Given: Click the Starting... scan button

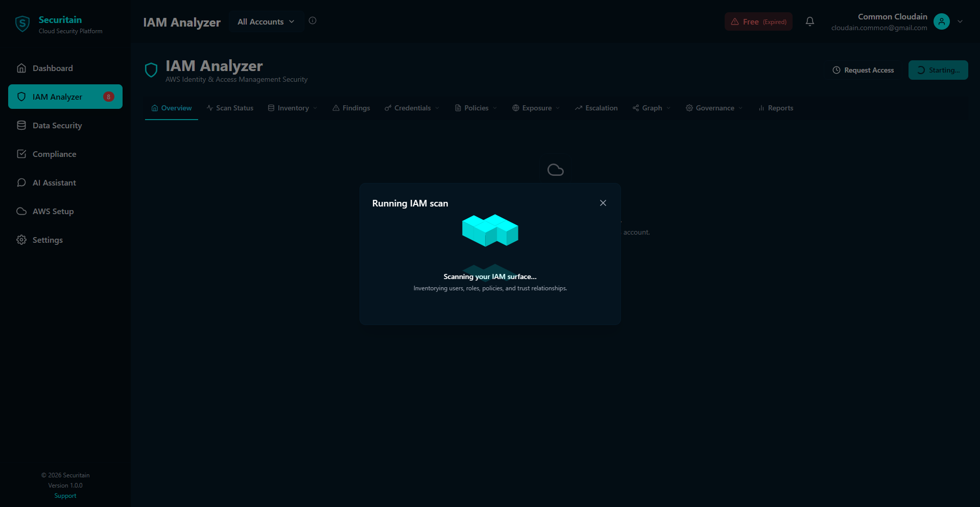Looking at the screenshot, I should [x=938, y=70].
